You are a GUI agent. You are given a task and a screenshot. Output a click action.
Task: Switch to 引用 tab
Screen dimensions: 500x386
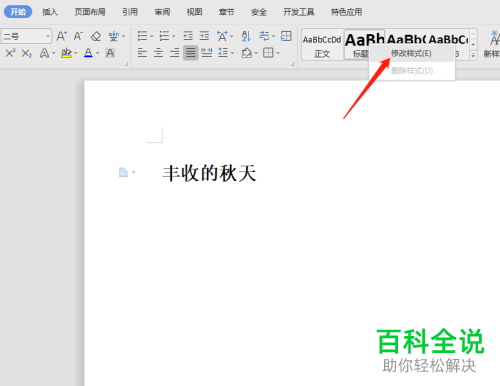(130, 12)
